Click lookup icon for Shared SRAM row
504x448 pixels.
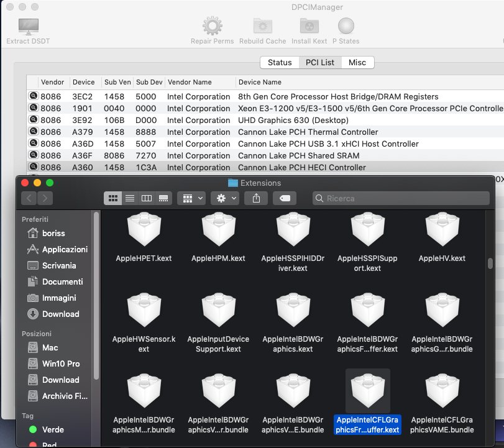pos(34,155)
